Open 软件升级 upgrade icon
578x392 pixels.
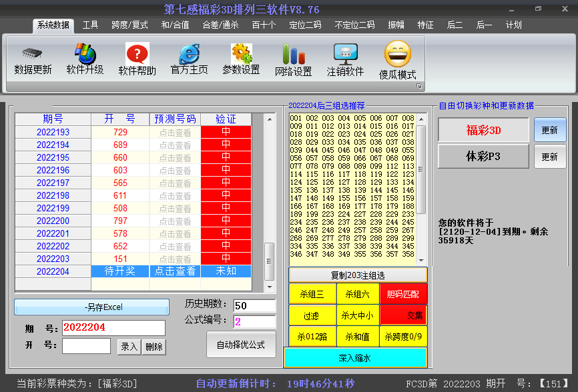coord(85,53)
